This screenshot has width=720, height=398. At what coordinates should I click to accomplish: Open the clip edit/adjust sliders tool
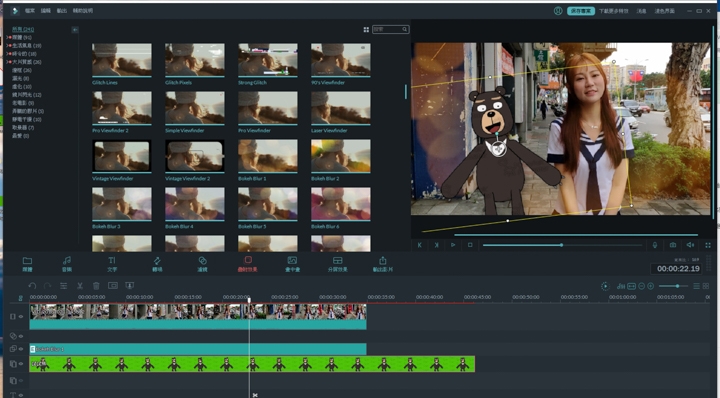click(x=63, y=286)
